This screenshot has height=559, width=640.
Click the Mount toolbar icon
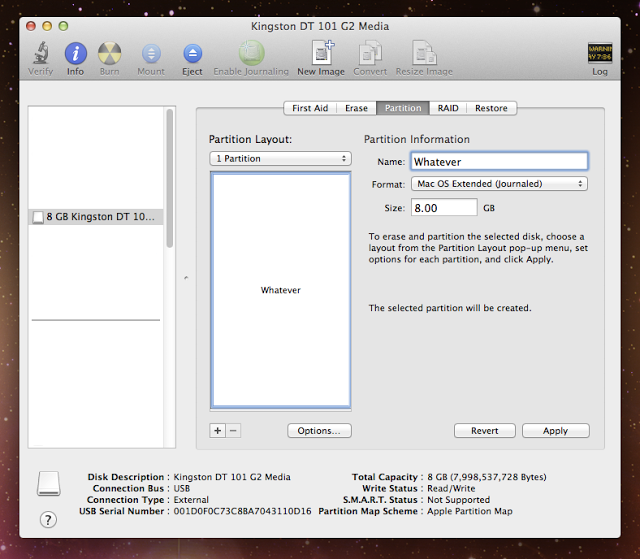[x=151, y=53]
